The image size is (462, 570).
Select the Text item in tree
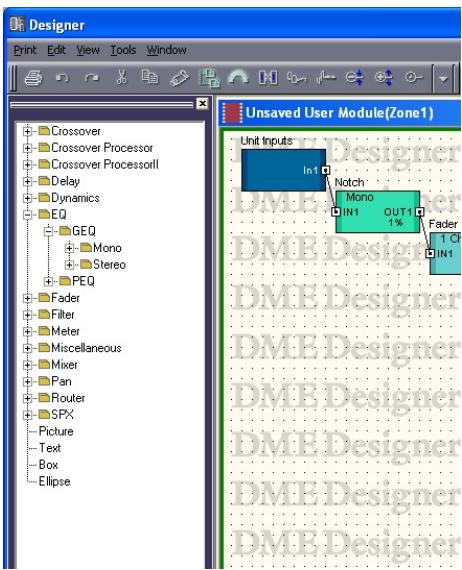50,448
